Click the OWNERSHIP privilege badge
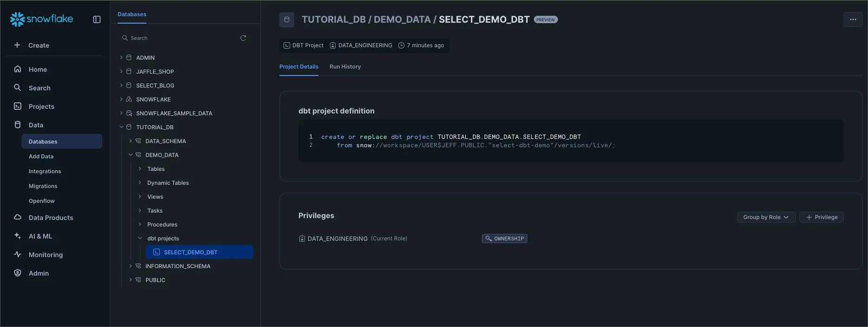Screen dimensions: 868x327 [504, 239]
